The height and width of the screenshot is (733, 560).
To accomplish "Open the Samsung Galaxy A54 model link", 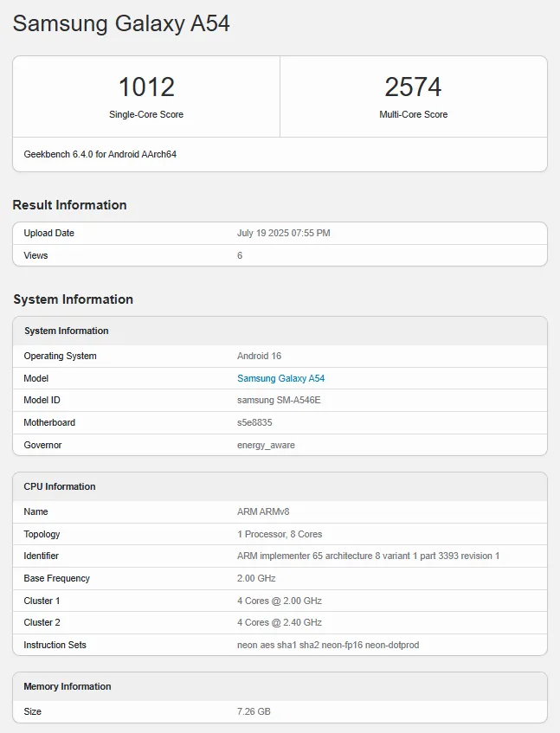I will click(x=280, y=378).
